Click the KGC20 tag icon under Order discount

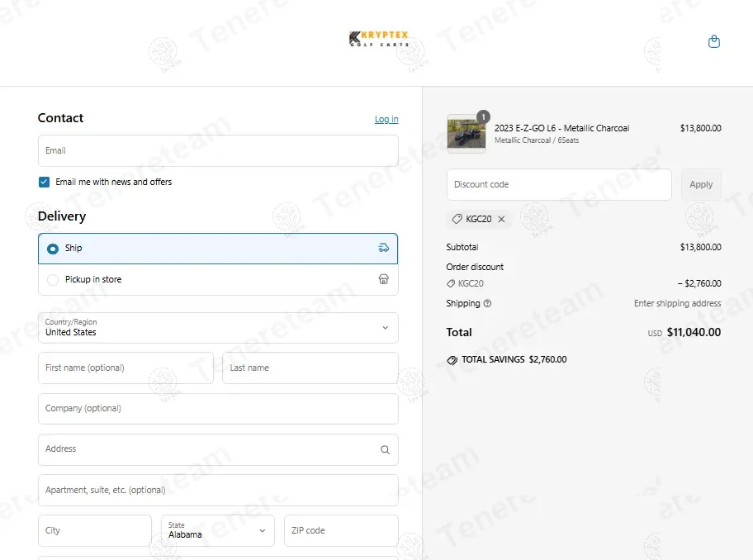pos(451,284)
